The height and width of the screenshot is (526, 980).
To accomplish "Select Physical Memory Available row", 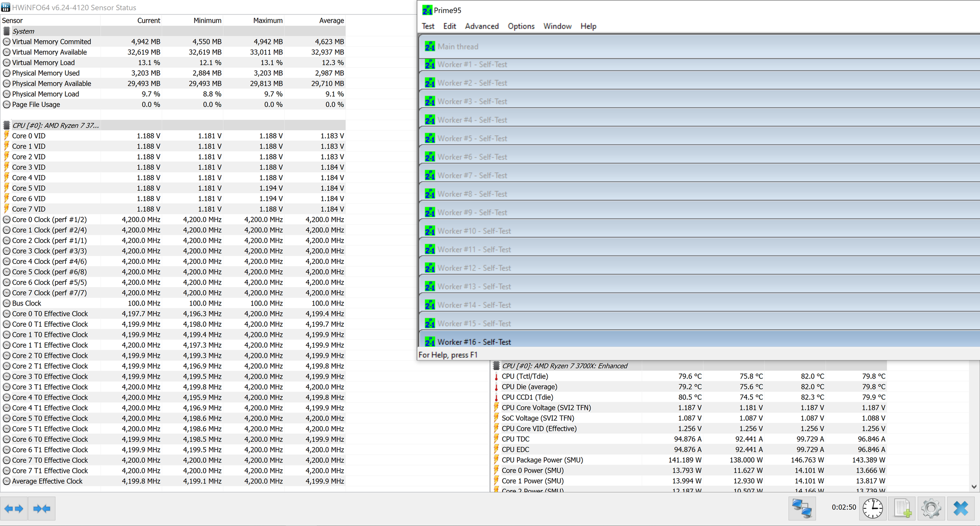I will (173, 83).
